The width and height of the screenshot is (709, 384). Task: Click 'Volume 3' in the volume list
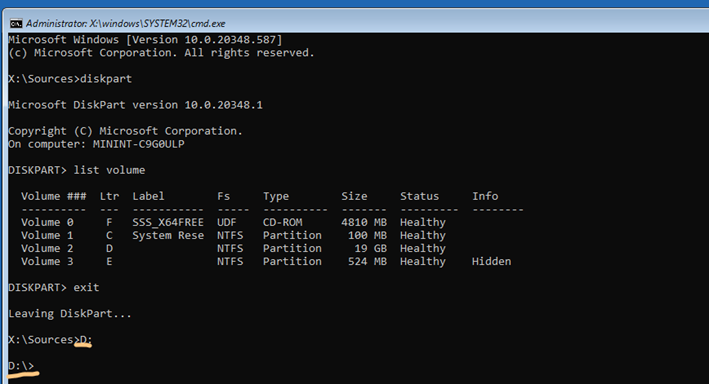click(x=47, y=261)
